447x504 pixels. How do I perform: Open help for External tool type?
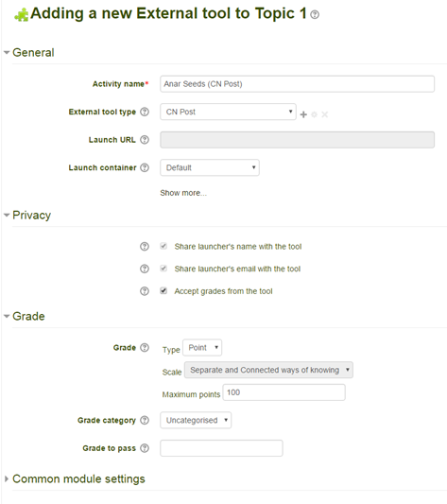pos(145,112)
